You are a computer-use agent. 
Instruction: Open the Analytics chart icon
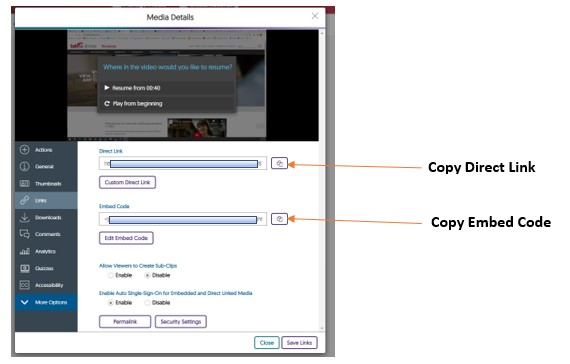pyautogui.click(x=24, y=251)
